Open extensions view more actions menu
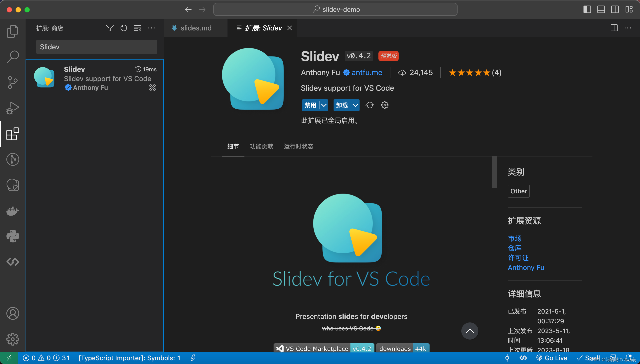Screen dimensions: 640x364 152,28
